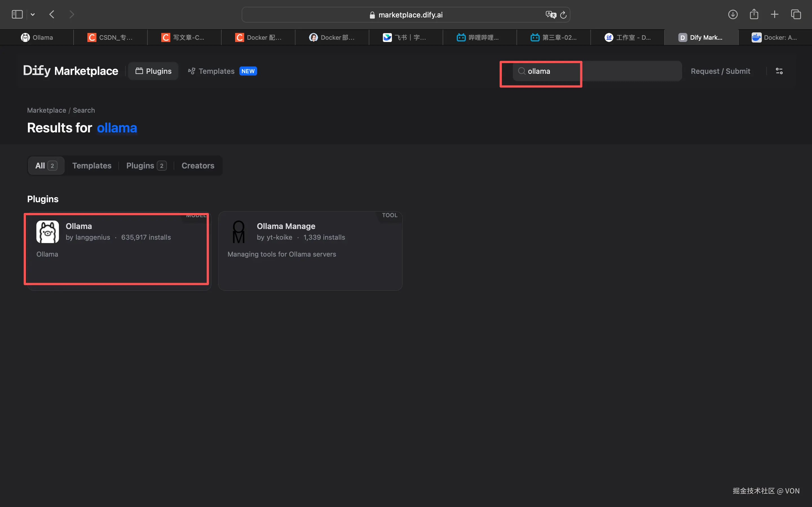This screenshot has width=812, height=507.
Task: Open the Ollama Manage plugin card
Action: coord(310,251)
